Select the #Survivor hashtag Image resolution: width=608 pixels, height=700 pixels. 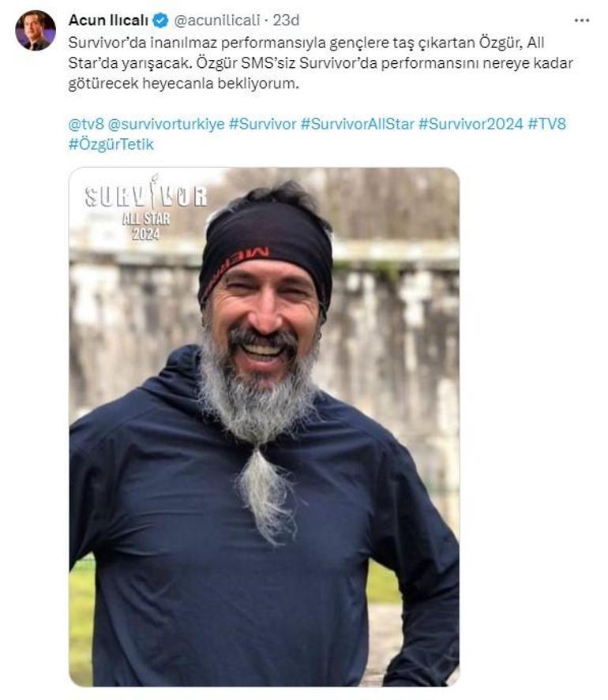click(263, 124)
